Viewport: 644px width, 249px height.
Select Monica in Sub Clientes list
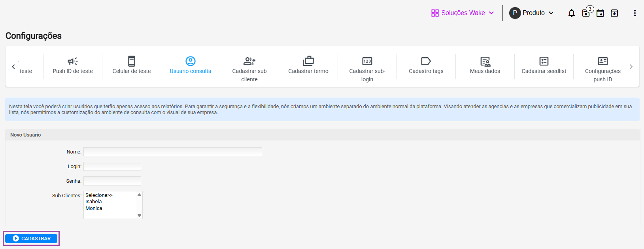[110, 208]
